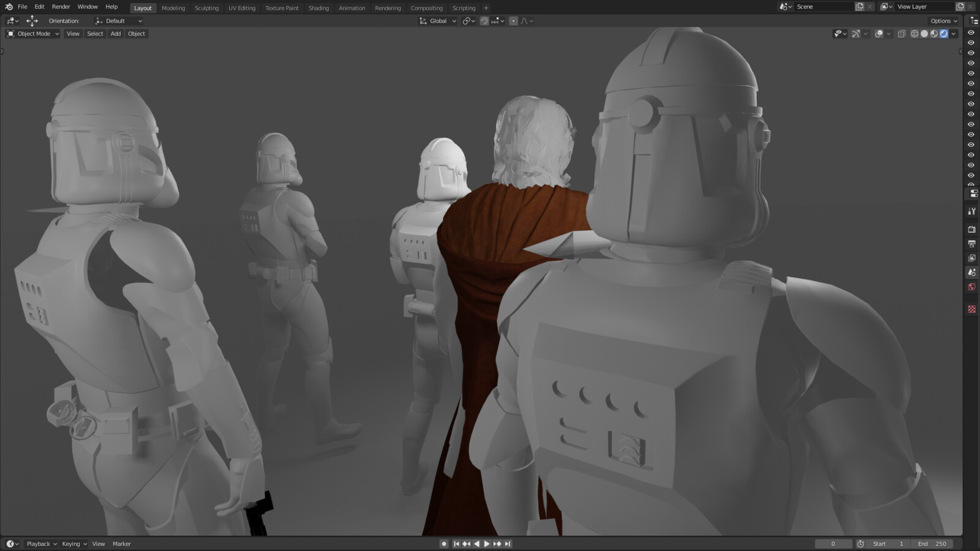
Task: Click the new scene icon beside Scene
Action: pos(859,7)
